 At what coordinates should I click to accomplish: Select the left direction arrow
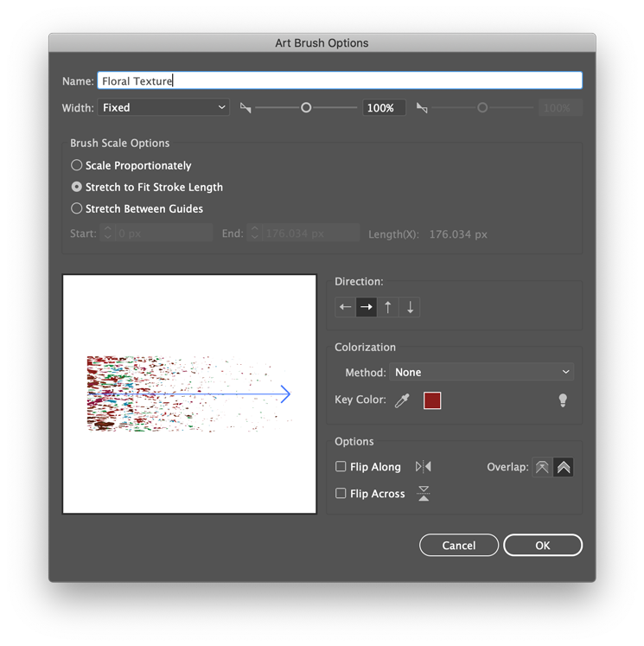(x=346, y=307)
